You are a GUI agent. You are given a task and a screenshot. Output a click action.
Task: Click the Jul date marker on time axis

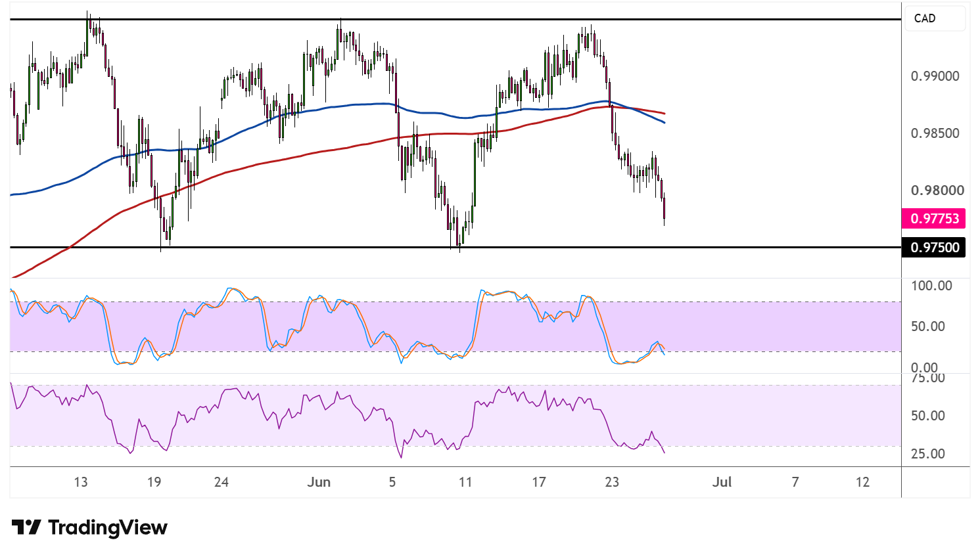tap(722, 482)
